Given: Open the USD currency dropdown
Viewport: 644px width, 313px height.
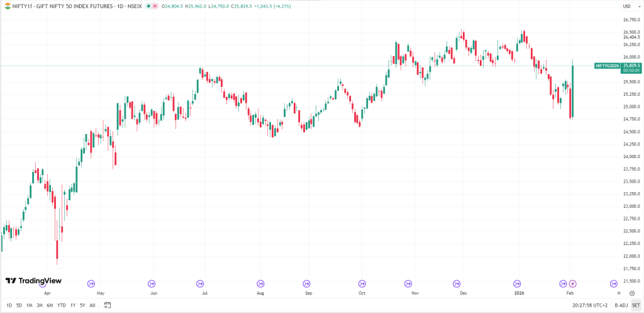Looking at the screenshot, I should click(626, 6).
